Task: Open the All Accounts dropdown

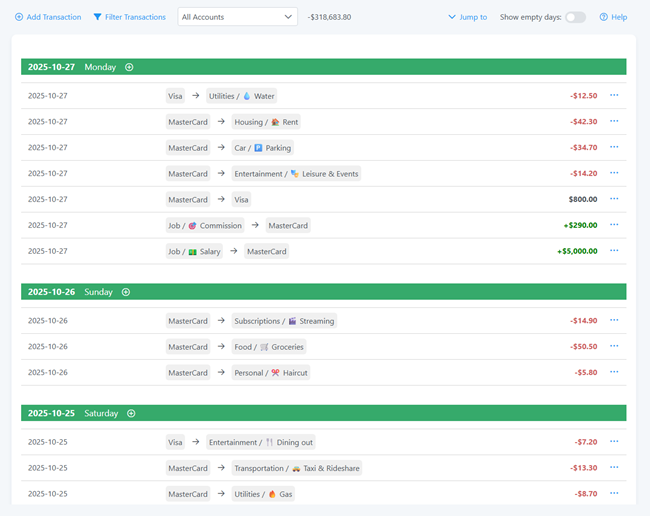Action: point(237,17)
